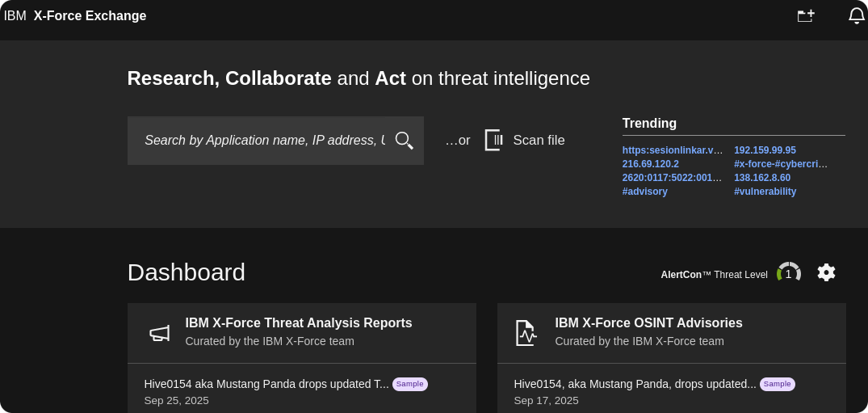The height and width of the screenshot is (413, 868).
Task: Click the AlertCon threat level gauge
Action: point(788,273)
